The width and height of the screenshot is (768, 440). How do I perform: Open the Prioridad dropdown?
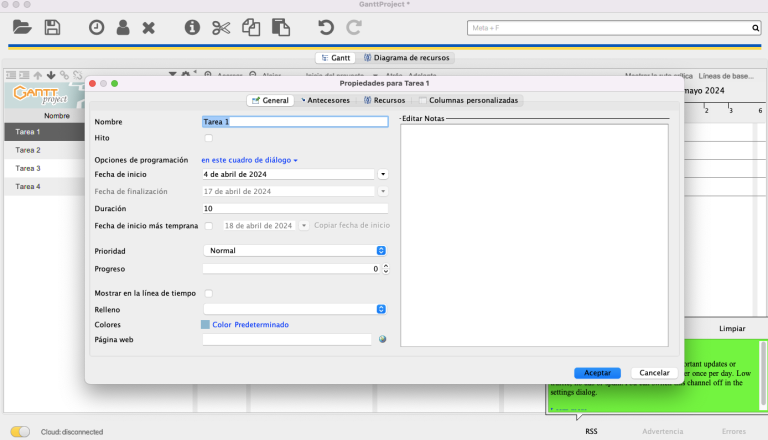pos(294,250)
